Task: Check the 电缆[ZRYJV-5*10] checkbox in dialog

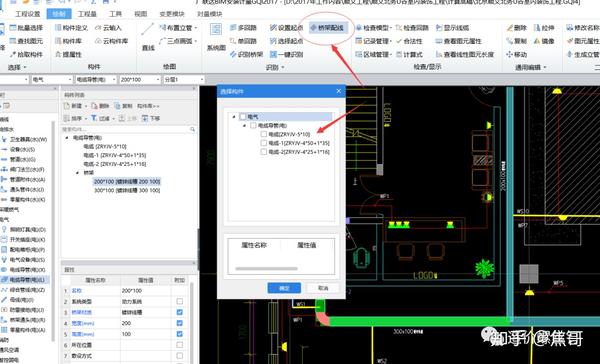Action: 263,134
